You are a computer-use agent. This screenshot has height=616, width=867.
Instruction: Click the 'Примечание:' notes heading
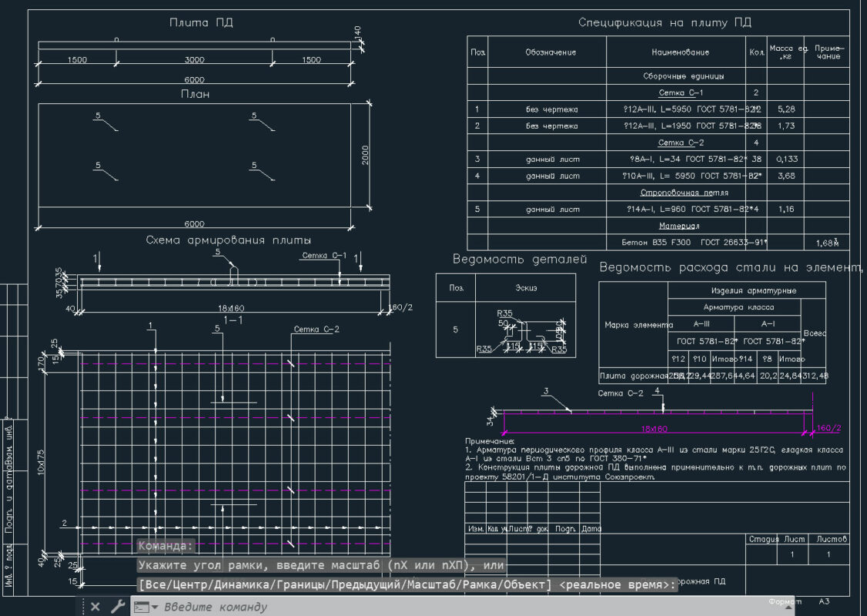(490, 441)
